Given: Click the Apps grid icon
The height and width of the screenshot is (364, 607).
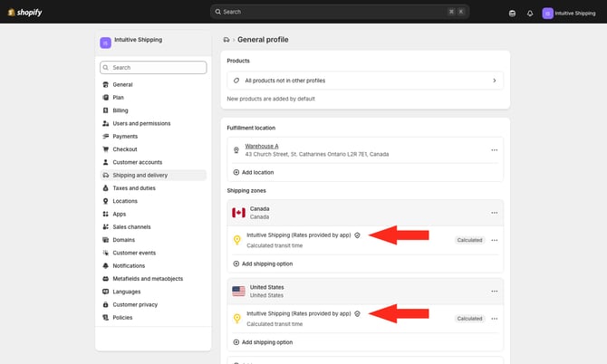Looking at the screenshot, I should tap(105, 215).
